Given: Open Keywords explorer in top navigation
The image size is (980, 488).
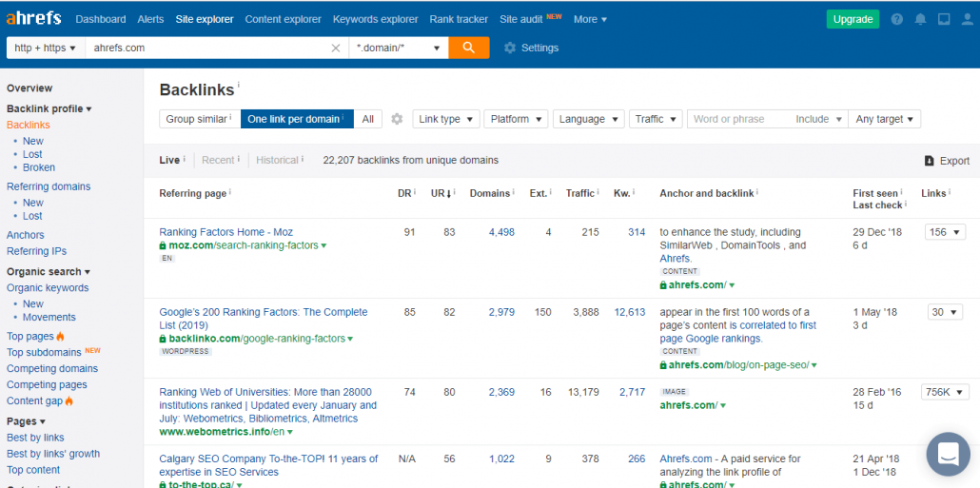Looking at the screenshot, I should pyautogui.click(x=375, y=19).
